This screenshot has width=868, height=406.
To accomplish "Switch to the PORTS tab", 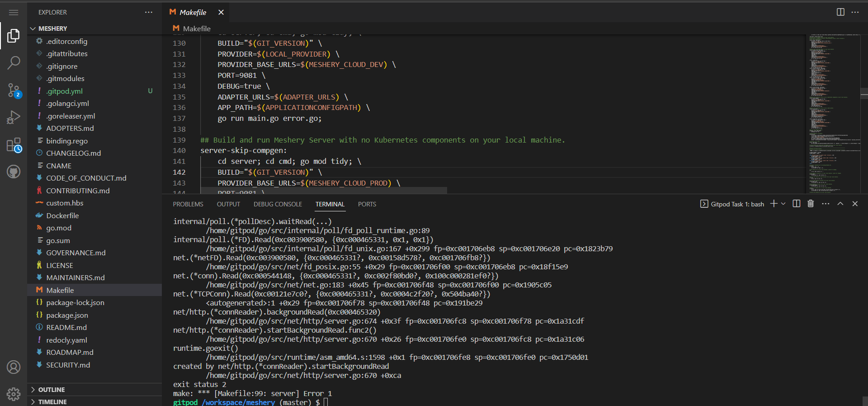I will click(x=367, y=204).
